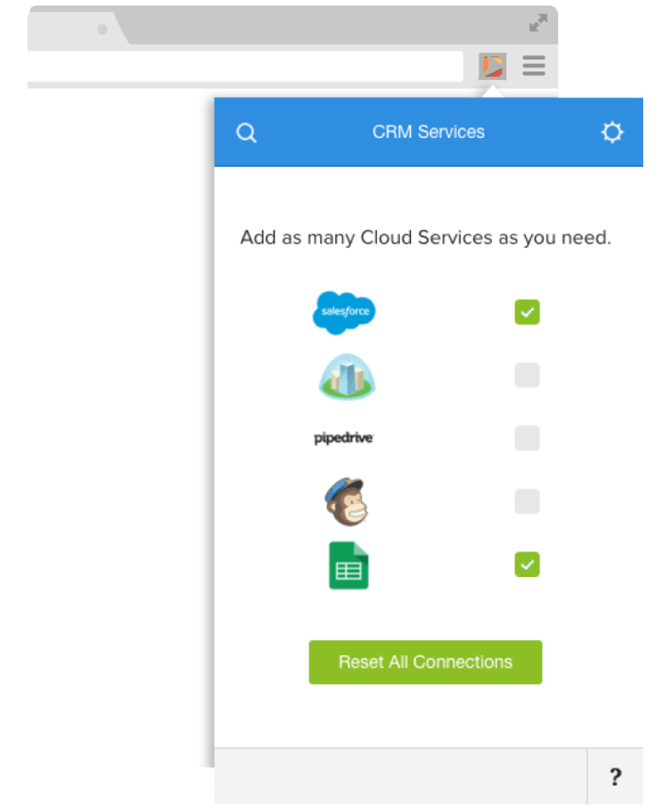Viewport: 669px width, 812px height.
Task: Click the Highrise buildings dome logo
Action: click(x=347, y=376)
